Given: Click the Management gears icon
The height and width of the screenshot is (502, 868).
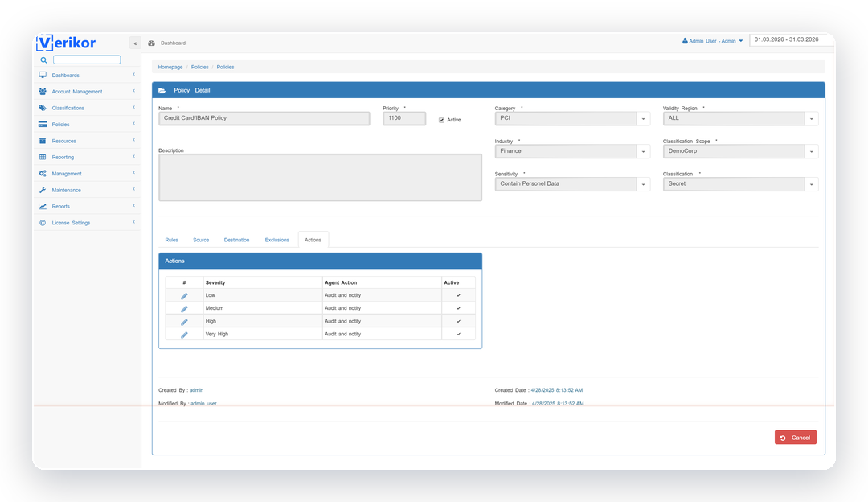Looking at the screenshot, I should point(43,174).
